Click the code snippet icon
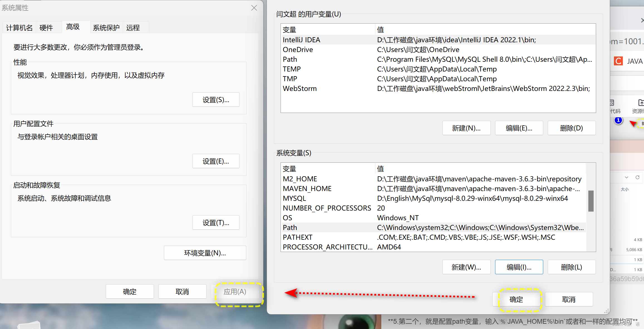Screen dimensions: 644x329 point(612,103)
